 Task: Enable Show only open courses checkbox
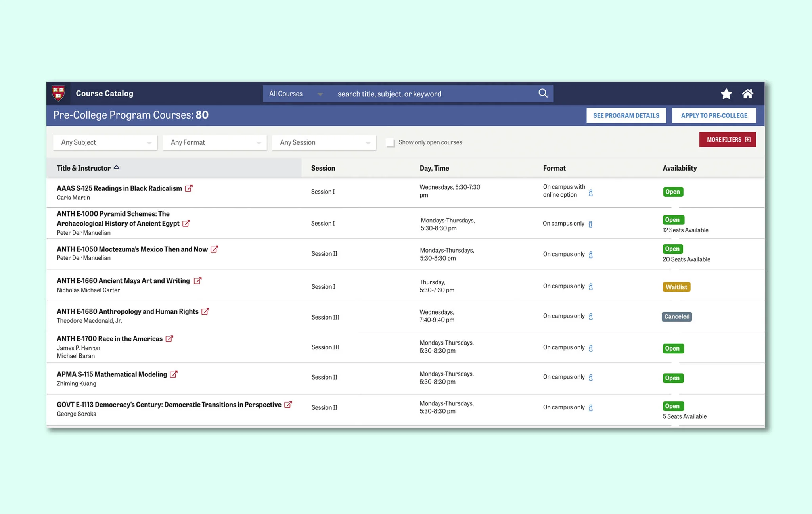click(x=390, y=143)
